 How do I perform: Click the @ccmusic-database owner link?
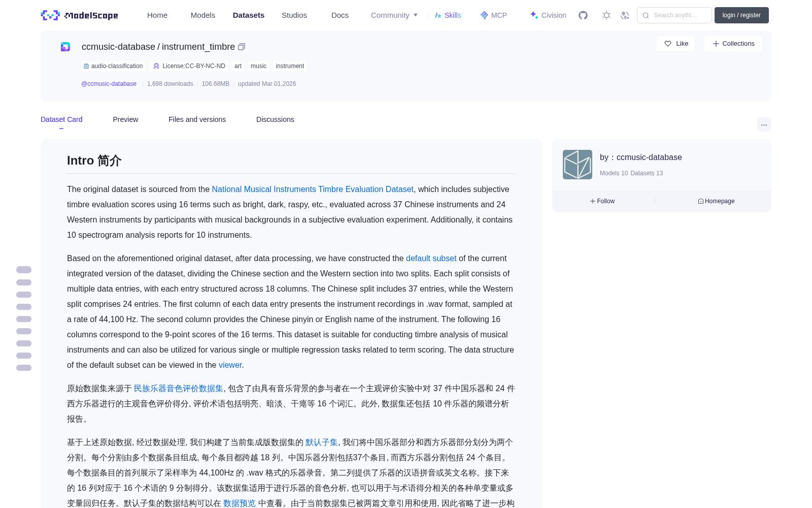click(x=109, y=84)
